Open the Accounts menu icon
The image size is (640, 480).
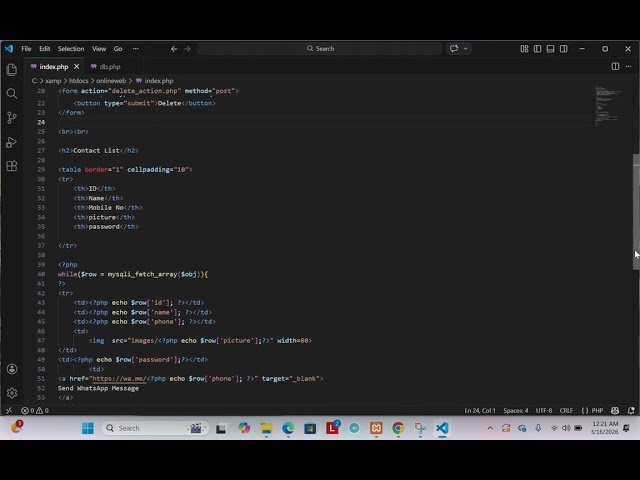coord(12,369)
